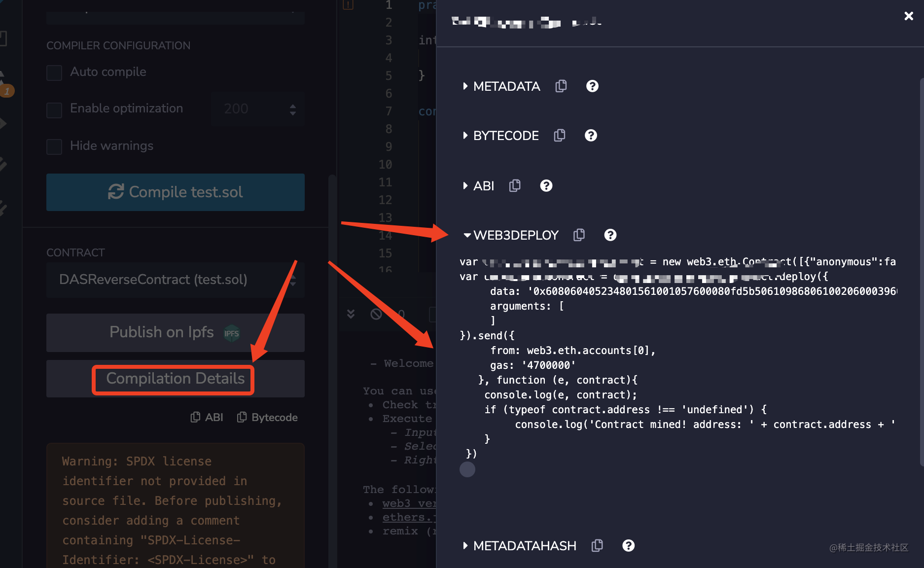The image size is (924, 568).
Task: Copy the METADATA to clipboard
Action: [x=561, y=86]
